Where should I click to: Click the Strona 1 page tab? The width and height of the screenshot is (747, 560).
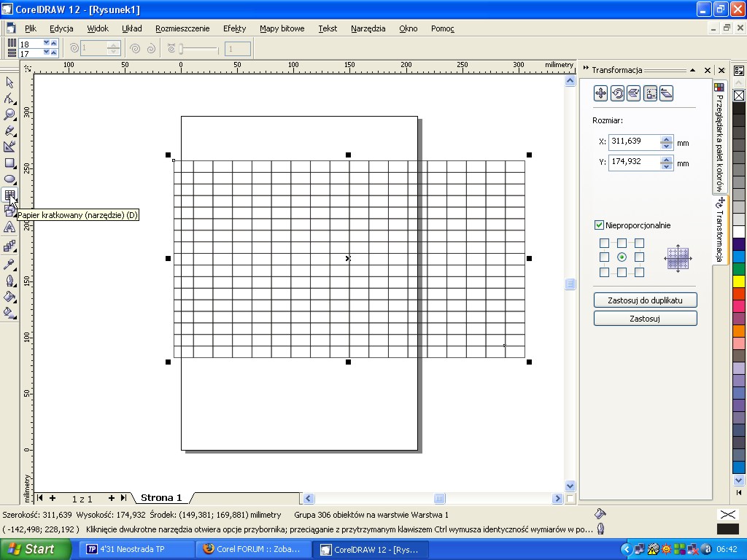161,498
